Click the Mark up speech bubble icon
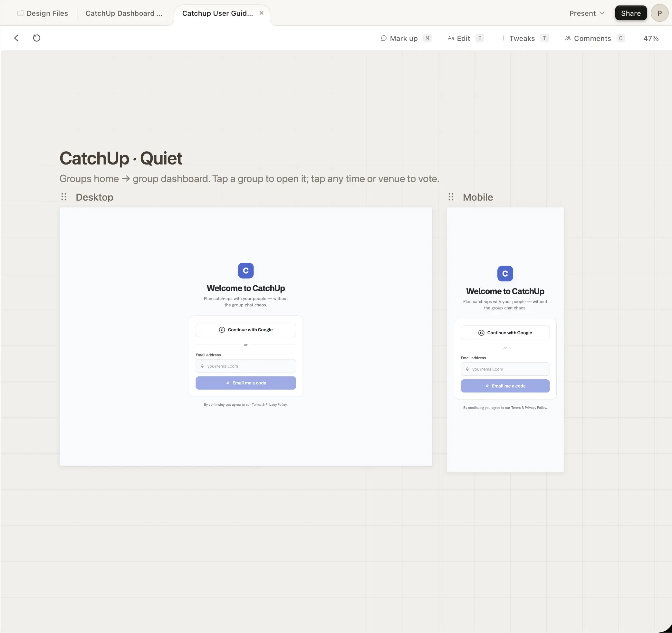The width and height of the screenshot is (672, 633). tap(384, 38)
